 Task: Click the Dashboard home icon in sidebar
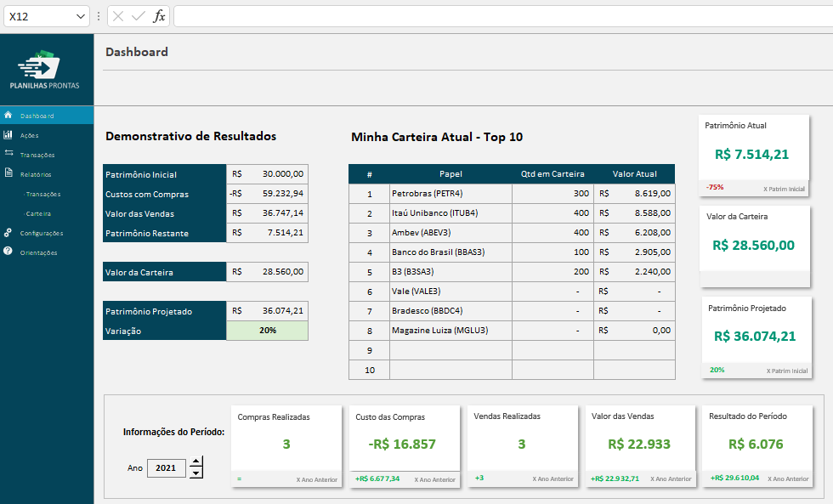point(8,115)
